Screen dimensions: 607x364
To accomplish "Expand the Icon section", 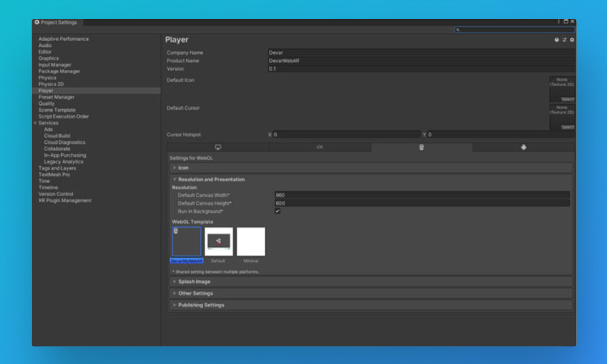I will point(175,168).
